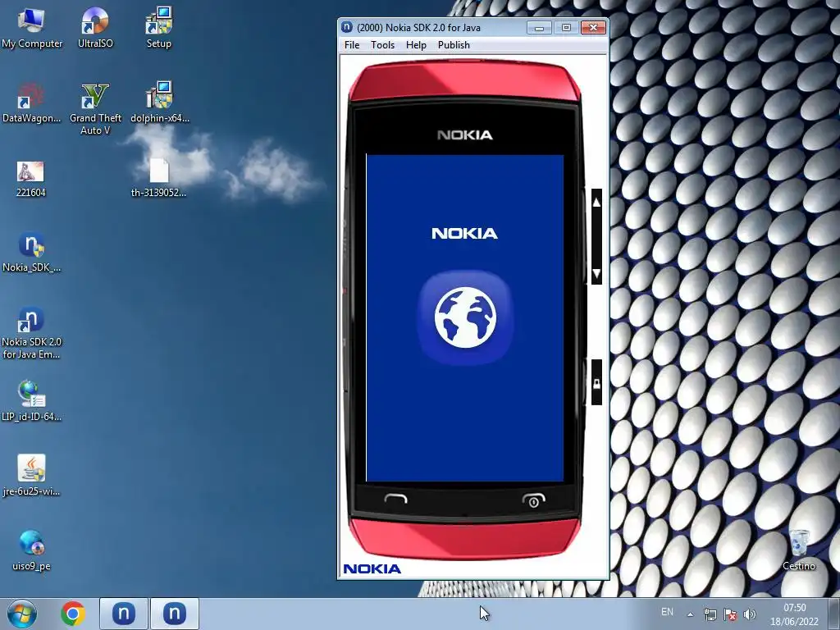This screenshot has width=840, height=630.
Task: Open the Help menu
Action: [416, 45]
